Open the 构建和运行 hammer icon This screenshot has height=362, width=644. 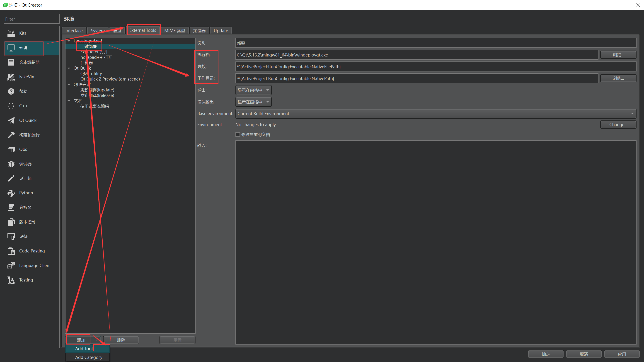[x=11, y=135]
